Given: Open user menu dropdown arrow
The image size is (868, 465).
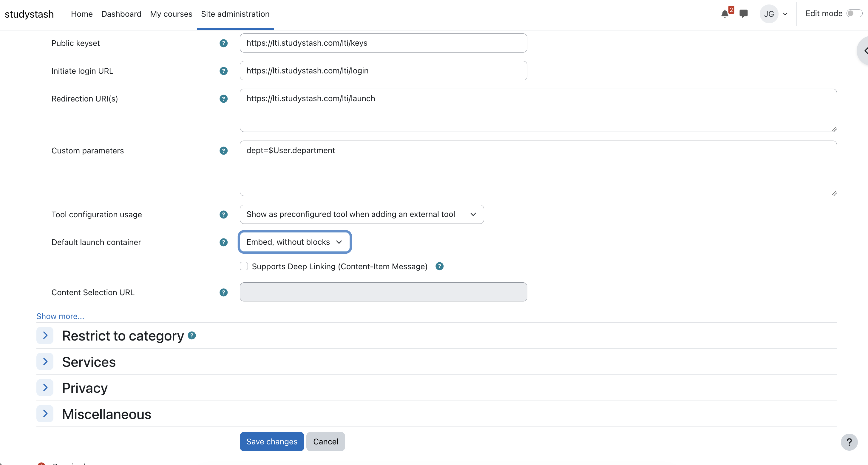Looking at the screenshot, I should click(785, 14).
